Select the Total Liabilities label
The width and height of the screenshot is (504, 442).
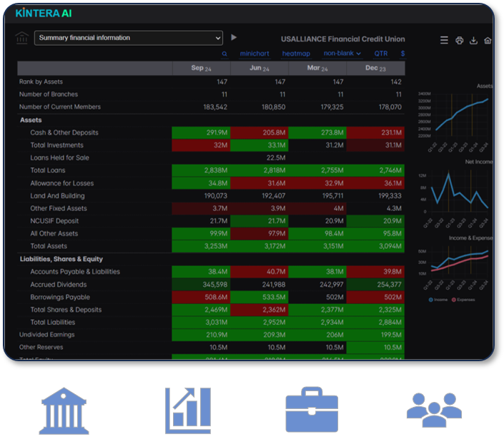pos(53,322)
